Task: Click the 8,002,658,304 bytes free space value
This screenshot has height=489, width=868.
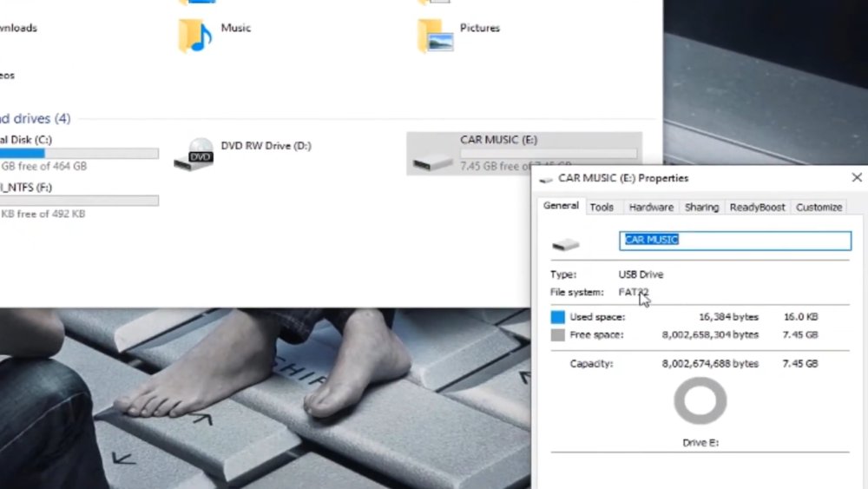Action: point(710,334)
